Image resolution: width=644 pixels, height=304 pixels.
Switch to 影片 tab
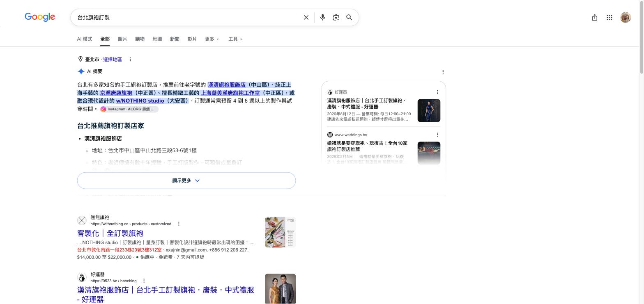click(x=192, y=39)
